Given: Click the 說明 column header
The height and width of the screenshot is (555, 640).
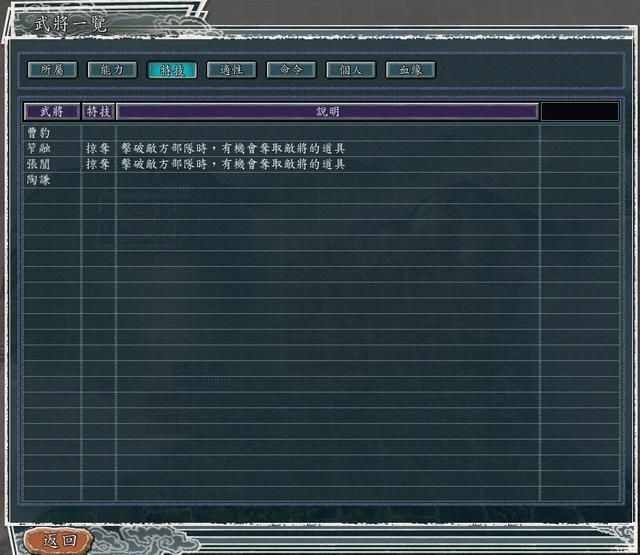Looking at the screenshot, I should pyautogui.click(x=327, y=111).
